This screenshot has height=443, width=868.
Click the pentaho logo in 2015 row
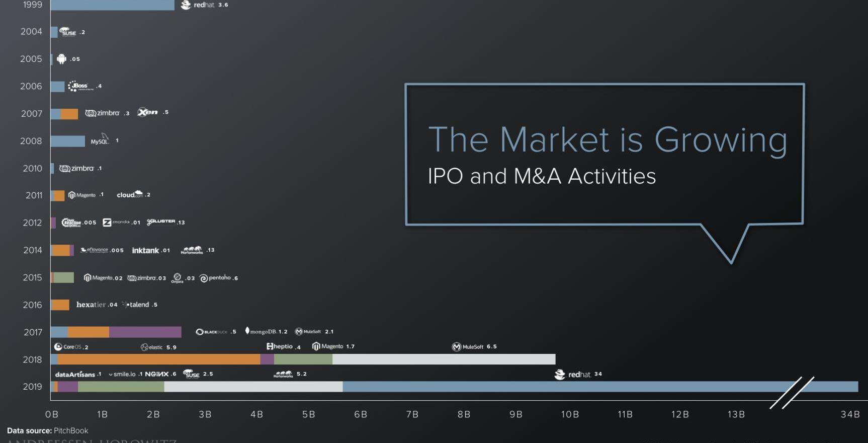(215, 278)
